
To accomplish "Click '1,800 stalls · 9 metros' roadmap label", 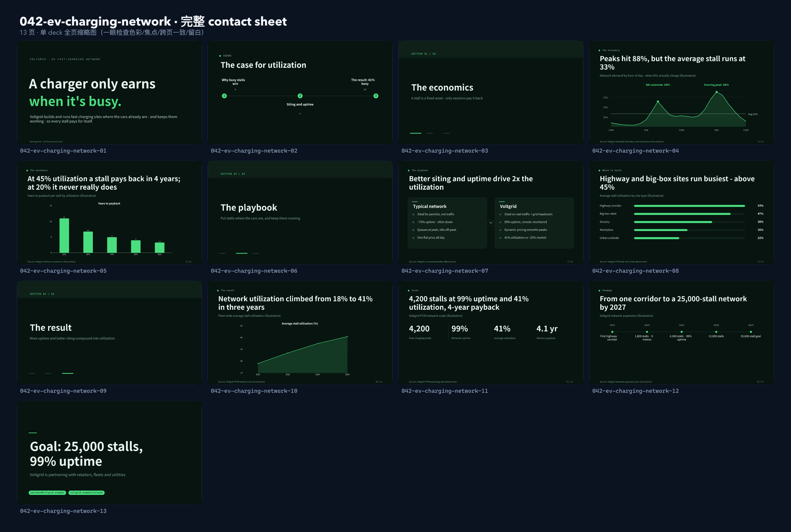I will click(x=644, y=338).
